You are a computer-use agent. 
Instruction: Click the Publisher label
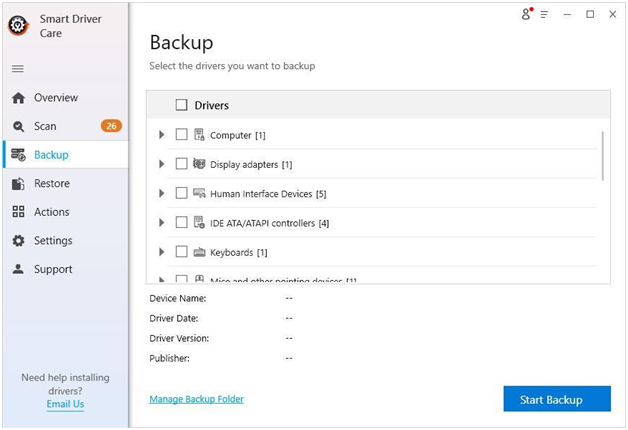pyautogui.click(x=169, y=358)
